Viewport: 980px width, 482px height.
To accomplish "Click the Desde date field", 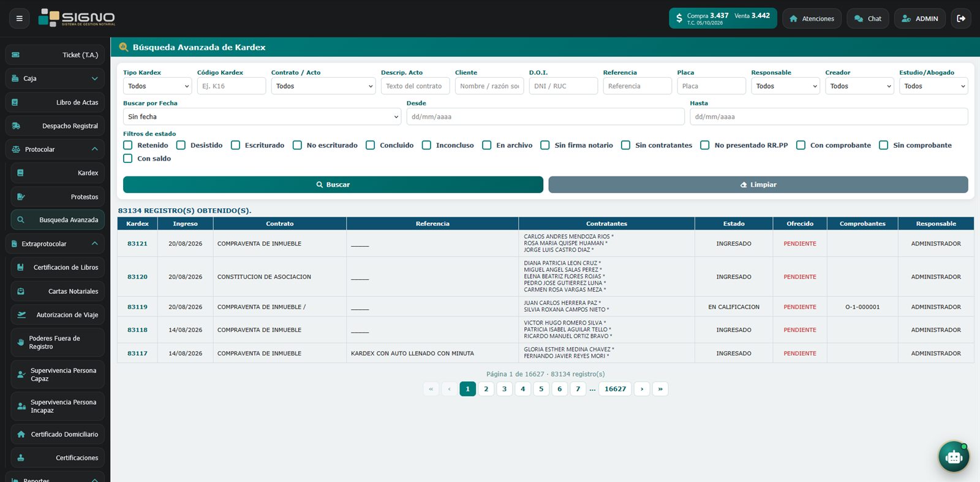I will tap(546, 117).
